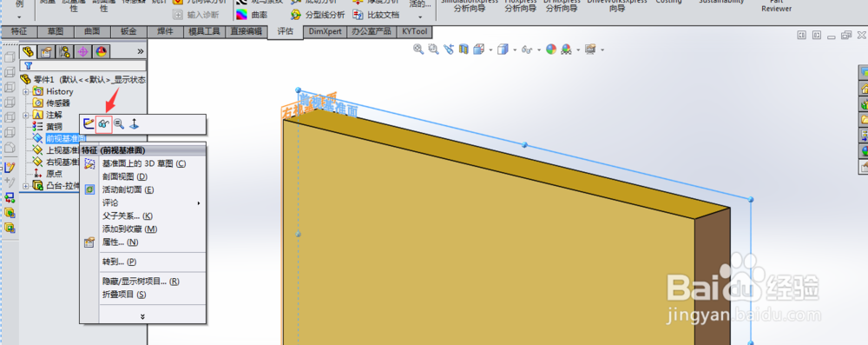Switch to the KYTool ribbon tab
The width and height of the screenshot is (868, 345).
point(415,31)
